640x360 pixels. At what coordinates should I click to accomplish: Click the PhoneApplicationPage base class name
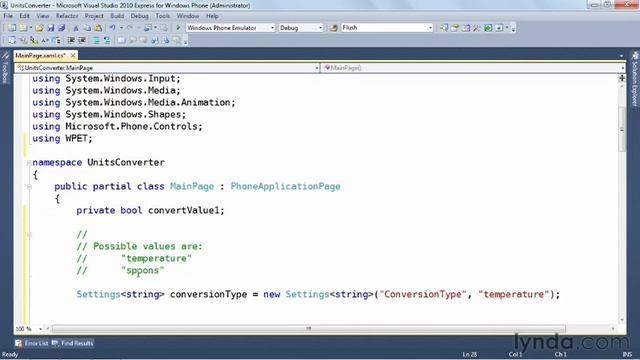285,187
